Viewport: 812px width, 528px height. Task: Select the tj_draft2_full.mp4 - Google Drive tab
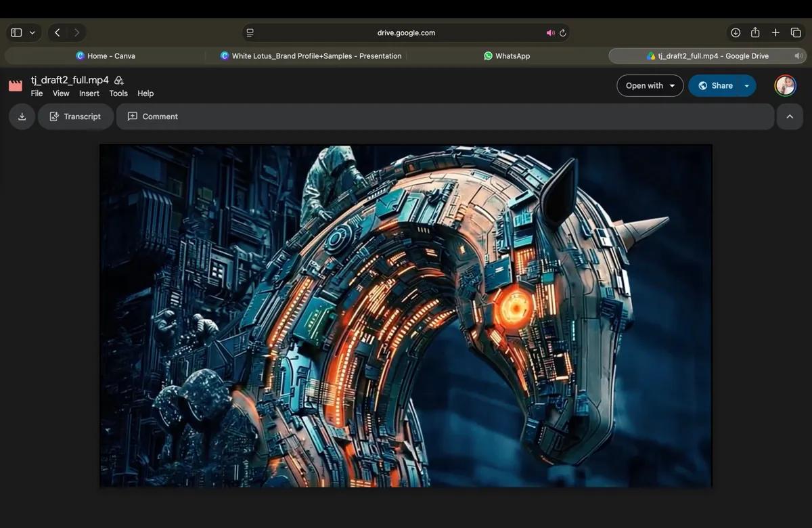(x=707, y=56)
